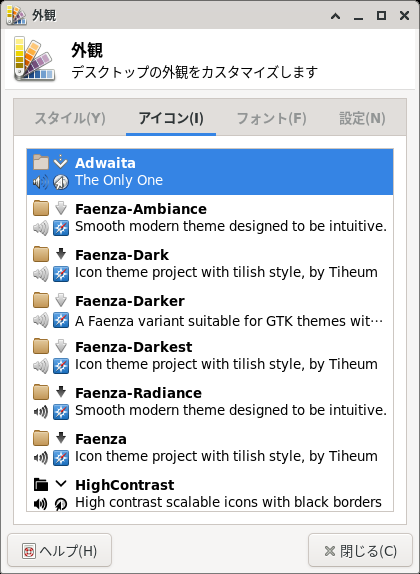Click the Faenza row's browser compass icon
Screen dimensions: 420x574
tap(61, 458)
